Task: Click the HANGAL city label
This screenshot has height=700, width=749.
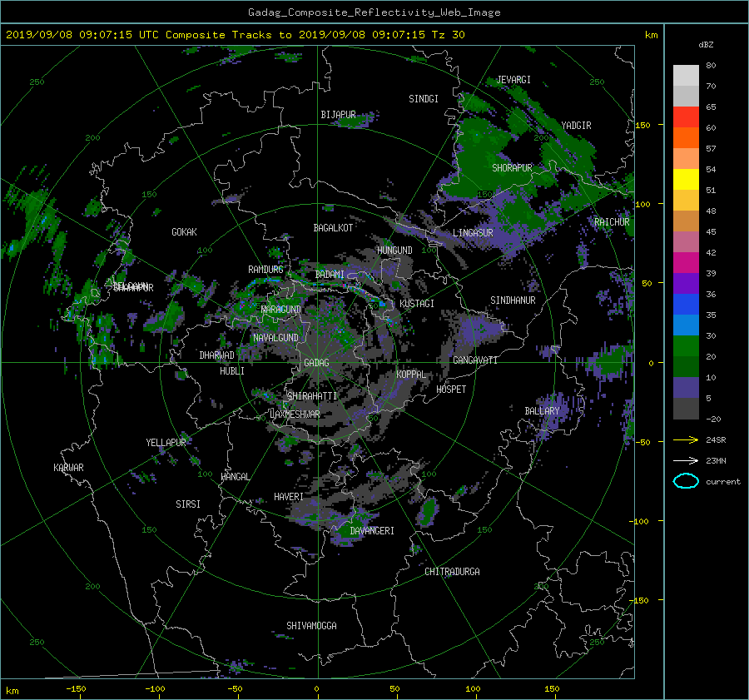Action: point(235,477)
